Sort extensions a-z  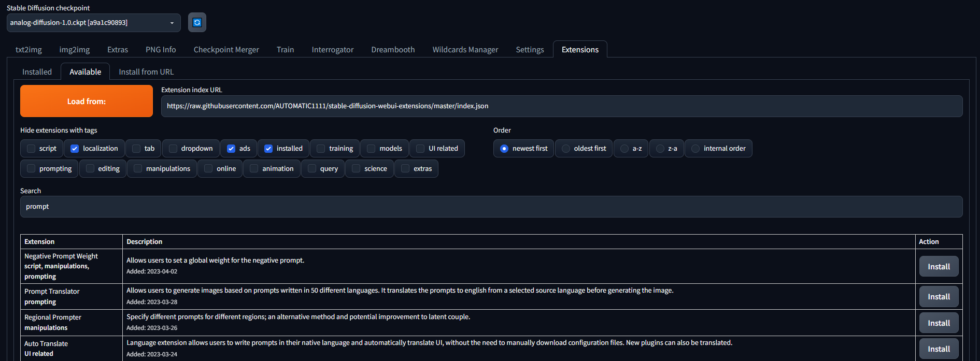[x=631, y=149]
